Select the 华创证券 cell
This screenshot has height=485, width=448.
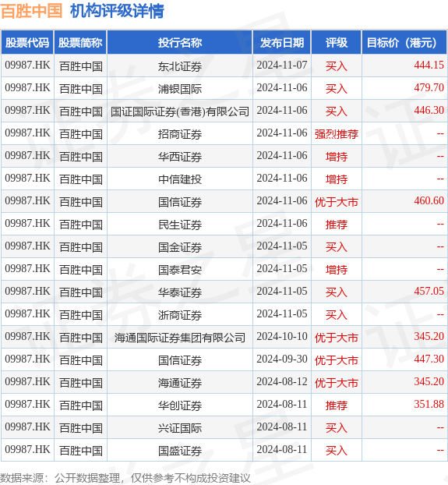click(180, 405)
